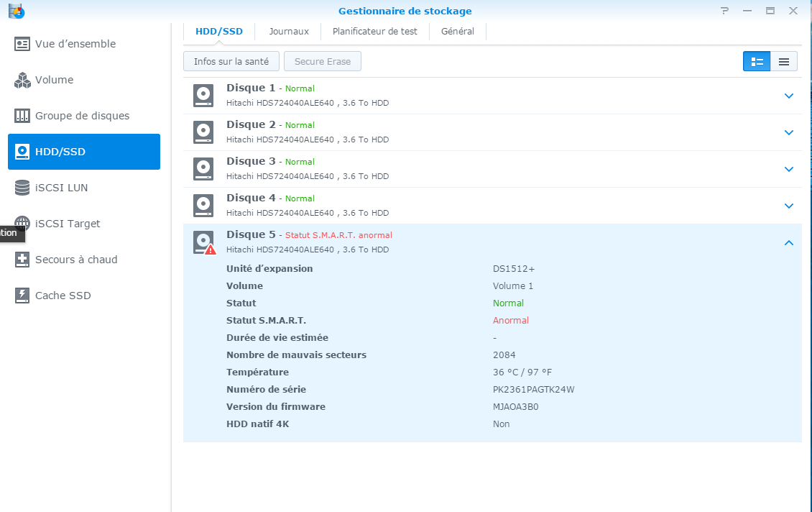
Task: Switch to detailed list view toggle
Action: pyautogui.click(x=757, y=62)
